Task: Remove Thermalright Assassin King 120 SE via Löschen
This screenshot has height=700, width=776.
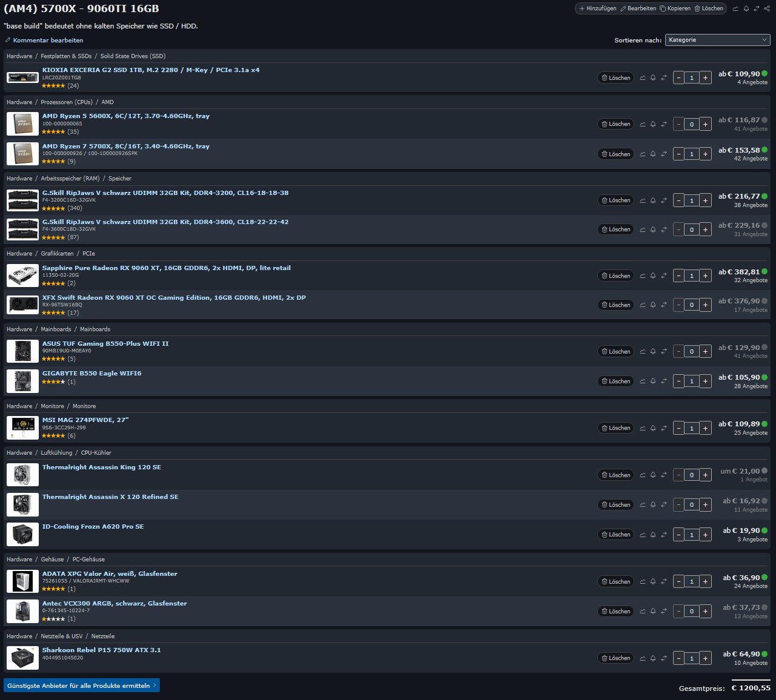Action: (615, 475)
